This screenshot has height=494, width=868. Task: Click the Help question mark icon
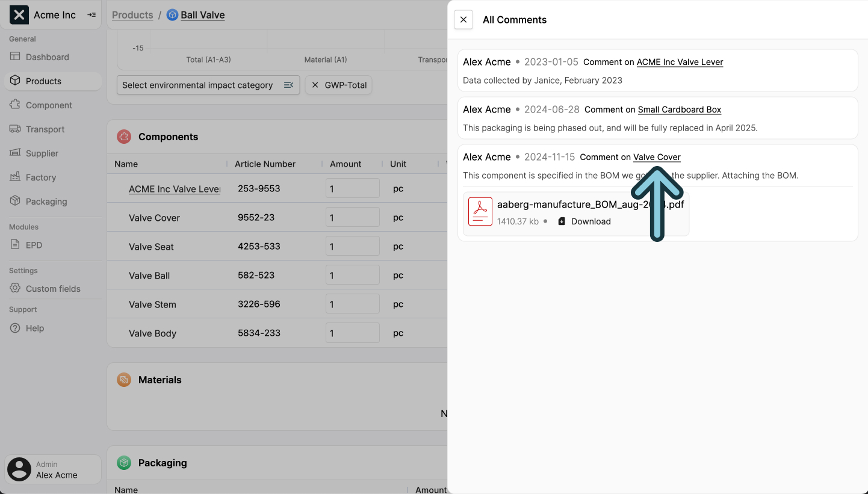[x=15, y=329]
